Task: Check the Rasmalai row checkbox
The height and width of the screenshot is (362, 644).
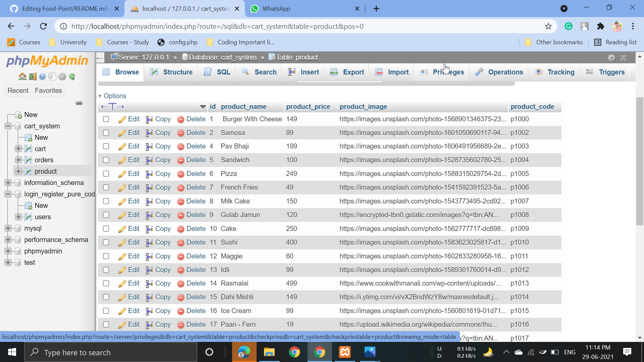Action: (106, 283)
